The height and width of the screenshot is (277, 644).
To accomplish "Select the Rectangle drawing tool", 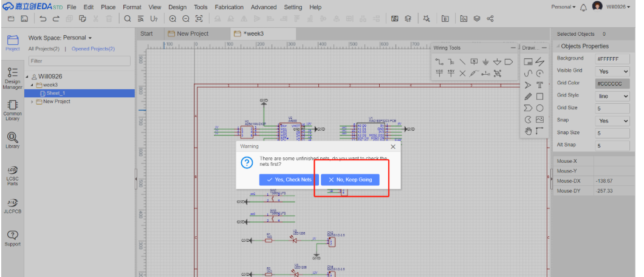I will tap(540, 97).
